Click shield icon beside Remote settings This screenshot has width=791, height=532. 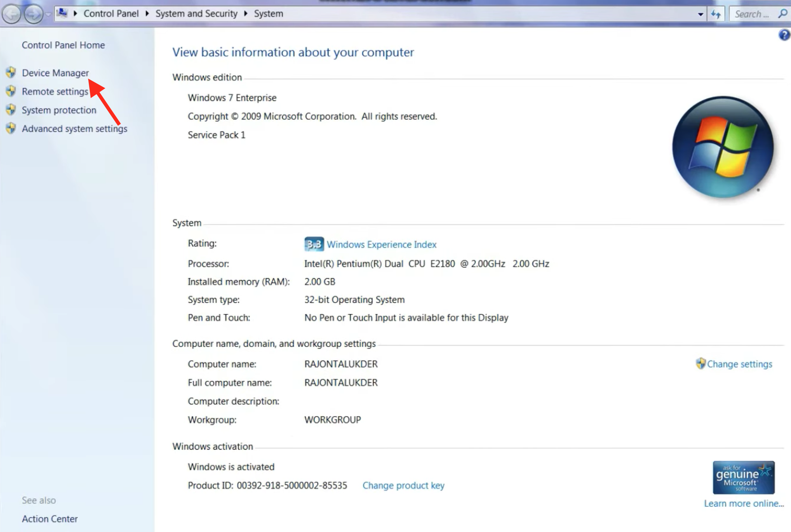click(x=11, y=91)
